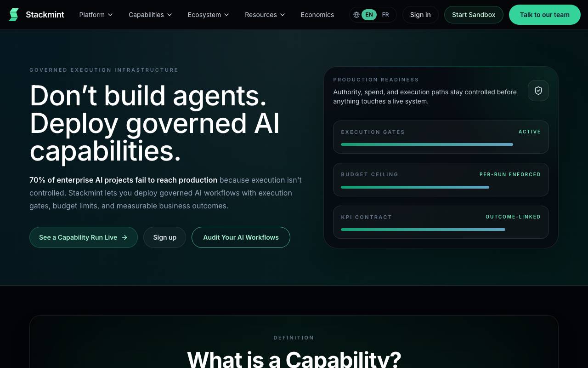The image size is (588, 368).
Task: Click the OUTCOME-LINKED label
Action: [x=513, y=217]
